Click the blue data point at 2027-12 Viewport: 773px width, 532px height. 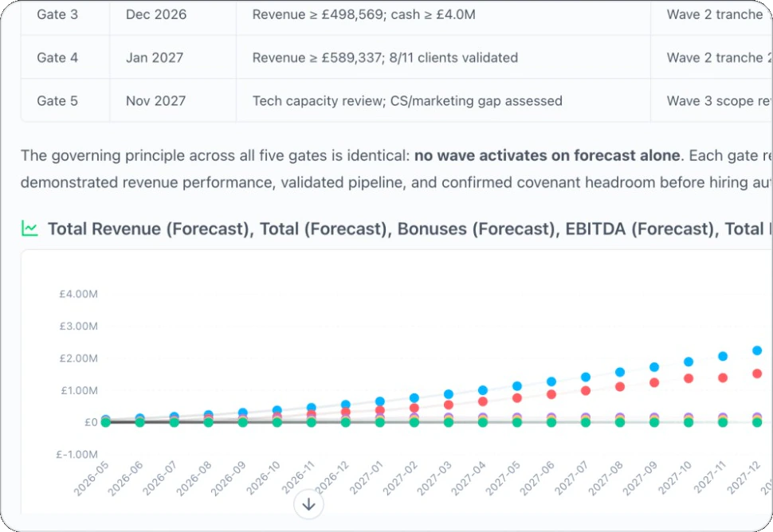[757, 350]
